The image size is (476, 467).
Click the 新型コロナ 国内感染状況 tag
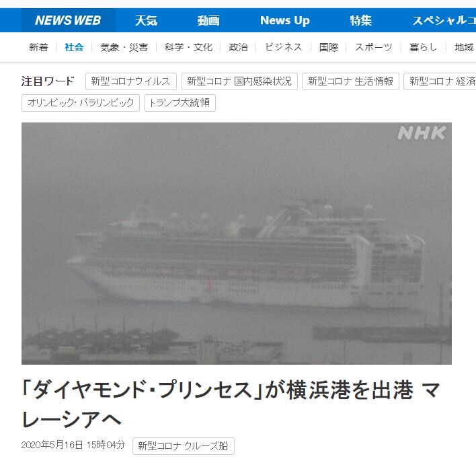coord(239,81)
